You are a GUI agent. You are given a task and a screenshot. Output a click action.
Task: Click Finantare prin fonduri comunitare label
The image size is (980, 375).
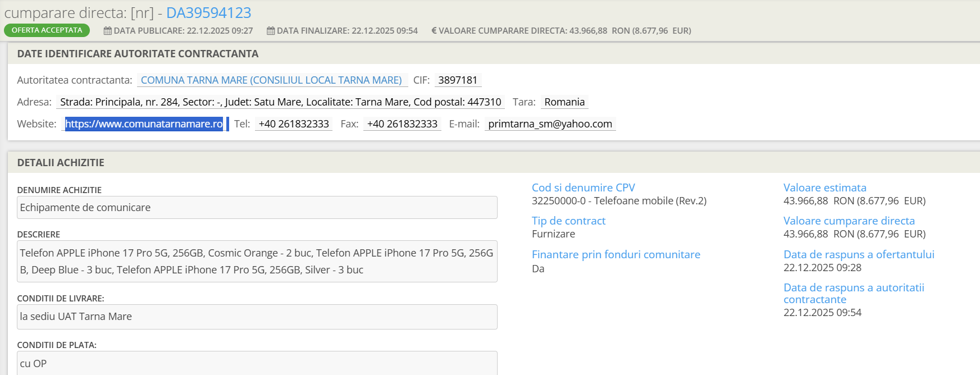pyautogui.click(x=616, y=255)
